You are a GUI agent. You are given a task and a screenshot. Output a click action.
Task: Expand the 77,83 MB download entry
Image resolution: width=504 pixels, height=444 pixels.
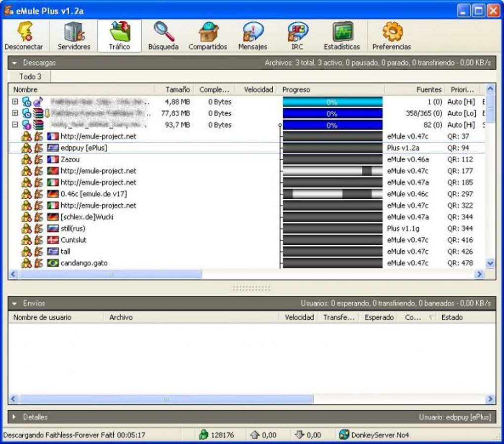(x=15, y=113)
